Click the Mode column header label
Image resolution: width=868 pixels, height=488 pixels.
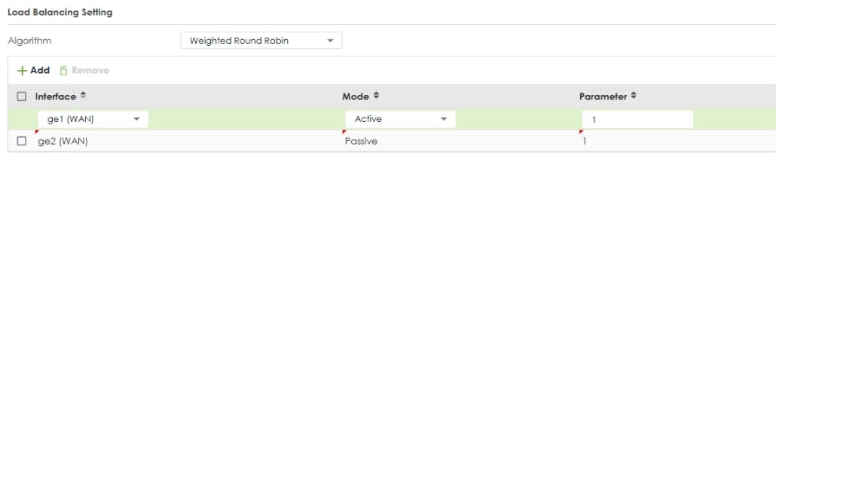click(x=356, y=96)
